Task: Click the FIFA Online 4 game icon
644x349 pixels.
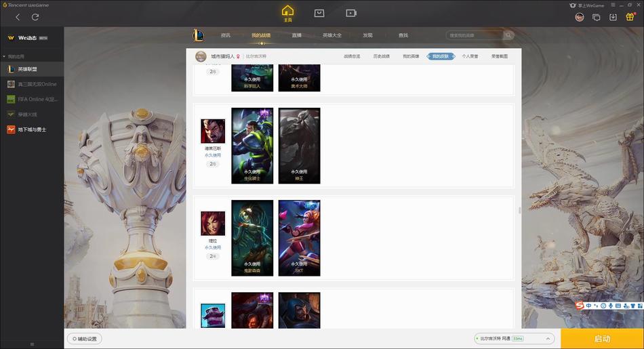Action: point(11,99)
